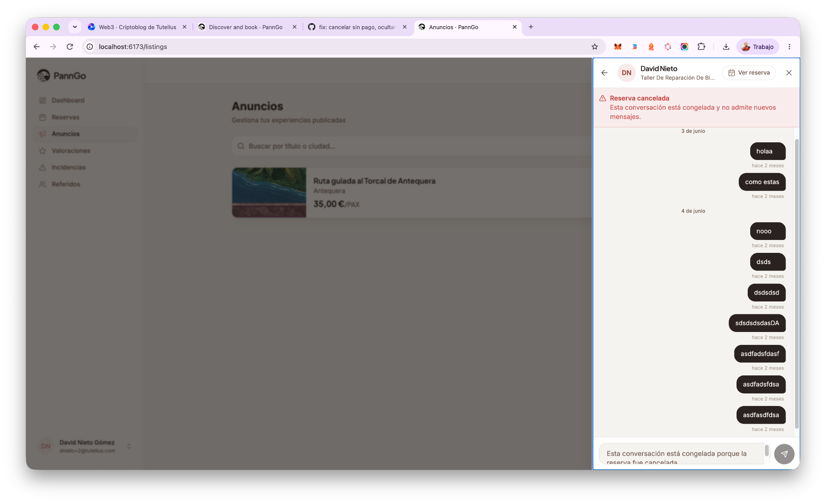
Task: Click the send message paper plane icon
Action: (x=784, y=454)
